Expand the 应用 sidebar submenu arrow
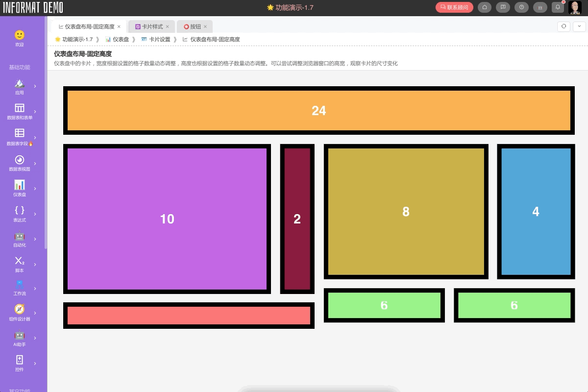The height and width of the screenshot is (392, 588). pyautogui.click(x=35, y=86)
